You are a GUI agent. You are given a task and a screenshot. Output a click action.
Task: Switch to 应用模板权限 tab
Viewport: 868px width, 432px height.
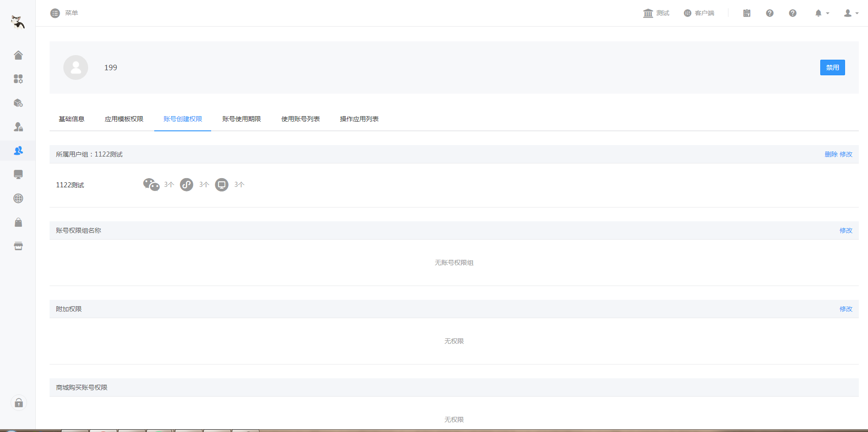pyautogui.click(x=124, y=119)
